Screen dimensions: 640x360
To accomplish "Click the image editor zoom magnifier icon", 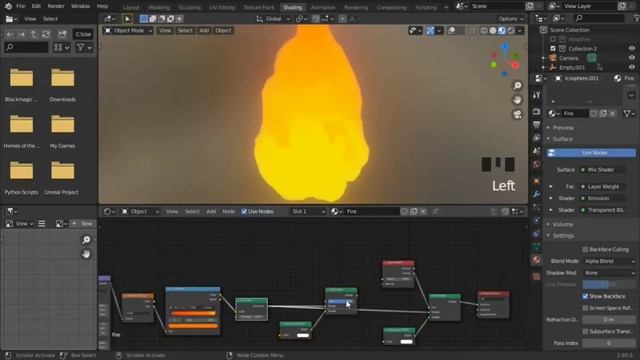I will coord(86,240).
